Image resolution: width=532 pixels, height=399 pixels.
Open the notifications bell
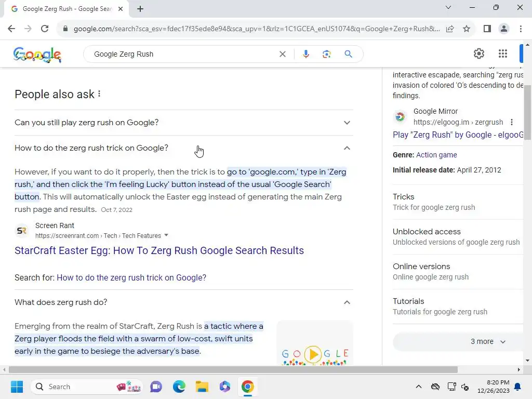coord(518,387)
